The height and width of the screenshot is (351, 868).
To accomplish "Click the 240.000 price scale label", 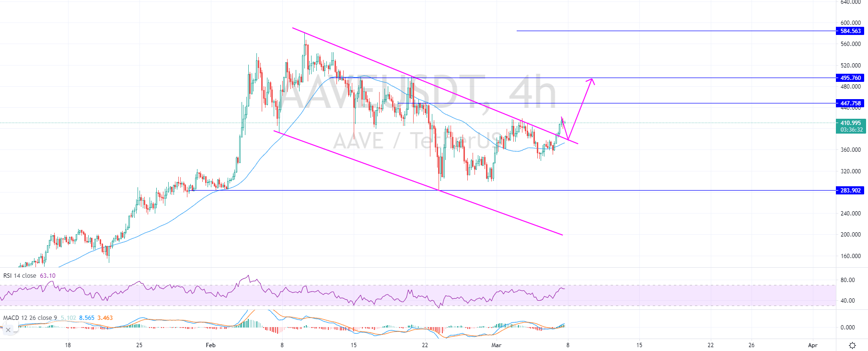I will click(x=851, y=214).
